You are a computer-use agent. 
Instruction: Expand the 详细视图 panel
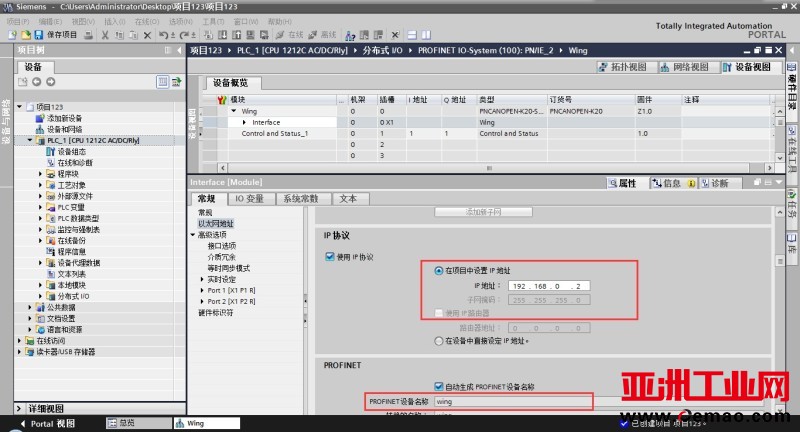tap(19, 409)
